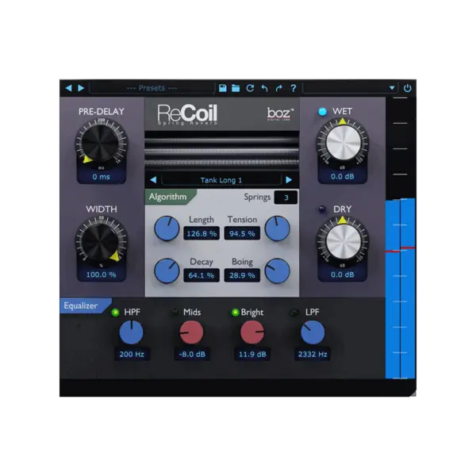476x476 pixels.
Task: Click the Decay knob
Action: (x=167, y=271)
